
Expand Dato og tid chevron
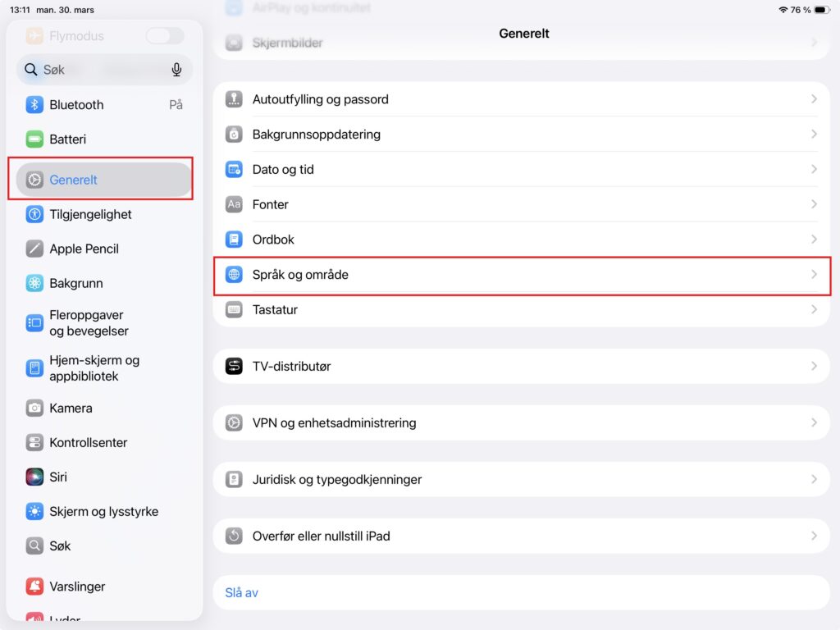click(814, 169)
